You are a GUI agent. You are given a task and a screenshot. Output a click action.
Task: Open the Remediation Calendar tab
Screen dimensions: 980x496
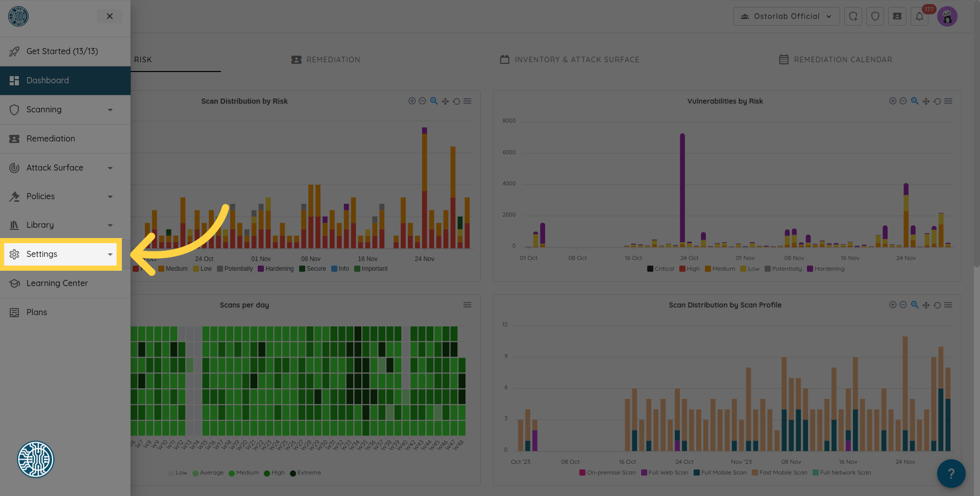(x=836, y=60)
